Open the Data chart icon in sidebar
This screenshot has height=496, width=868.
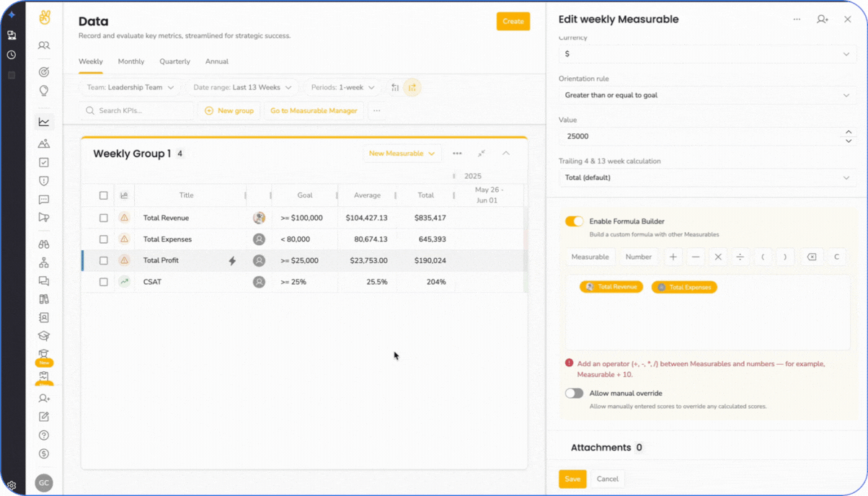pos(44,122)
